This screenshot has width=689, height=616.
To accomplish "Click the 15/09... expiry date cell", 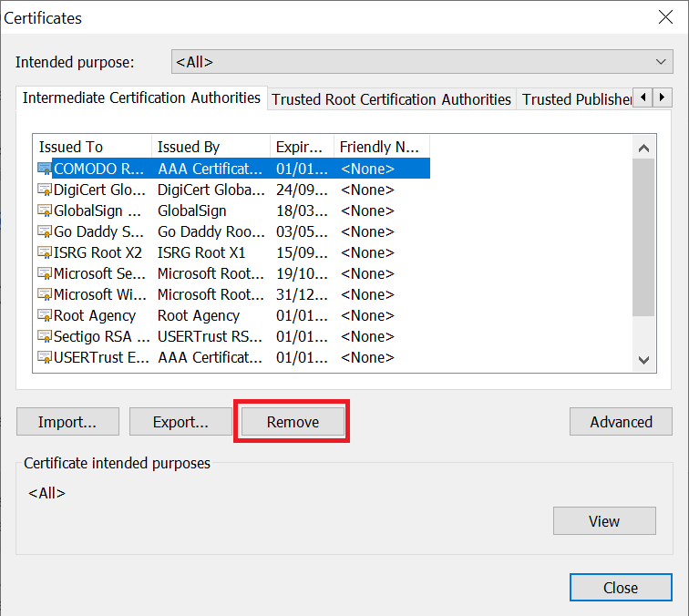I will 302,252.
